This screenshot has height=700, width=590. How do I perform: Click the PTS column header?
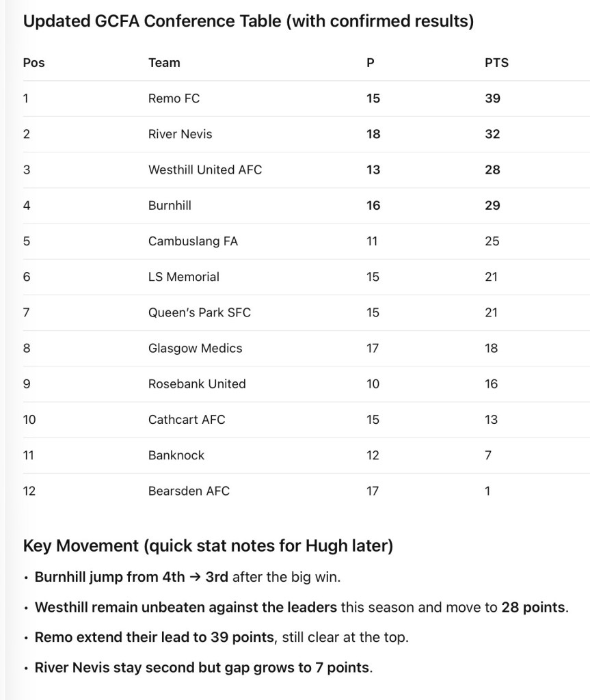[496, 63]
